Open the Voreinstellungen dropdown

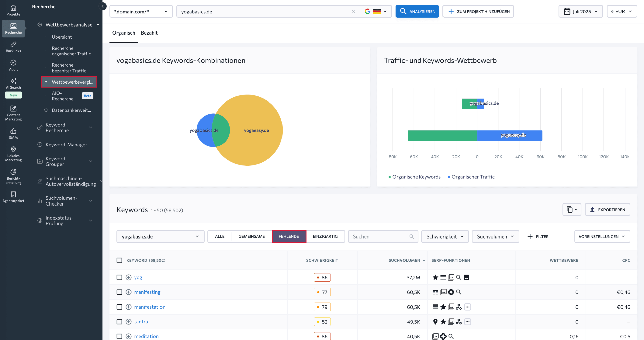[602, 236]
